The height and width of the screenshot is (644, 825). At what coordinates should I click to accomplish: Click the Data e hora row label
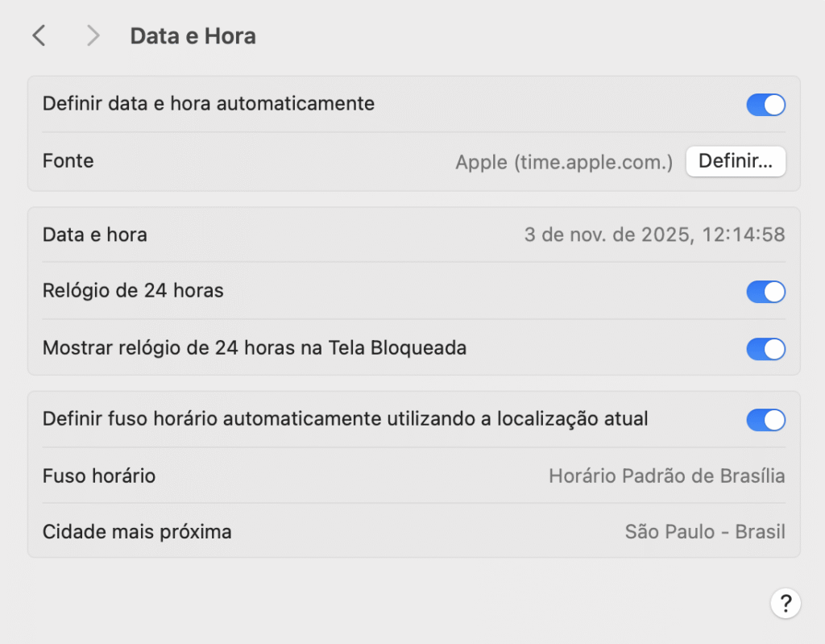pos(94,235)
